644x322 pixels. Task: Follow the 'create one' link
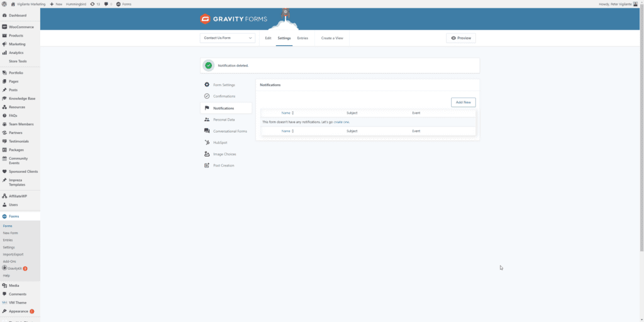341,121
